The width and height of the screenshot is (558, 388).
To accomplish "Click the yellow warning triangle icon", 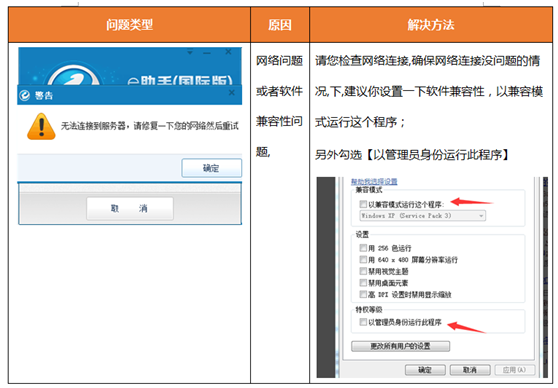I will point(41,126).
